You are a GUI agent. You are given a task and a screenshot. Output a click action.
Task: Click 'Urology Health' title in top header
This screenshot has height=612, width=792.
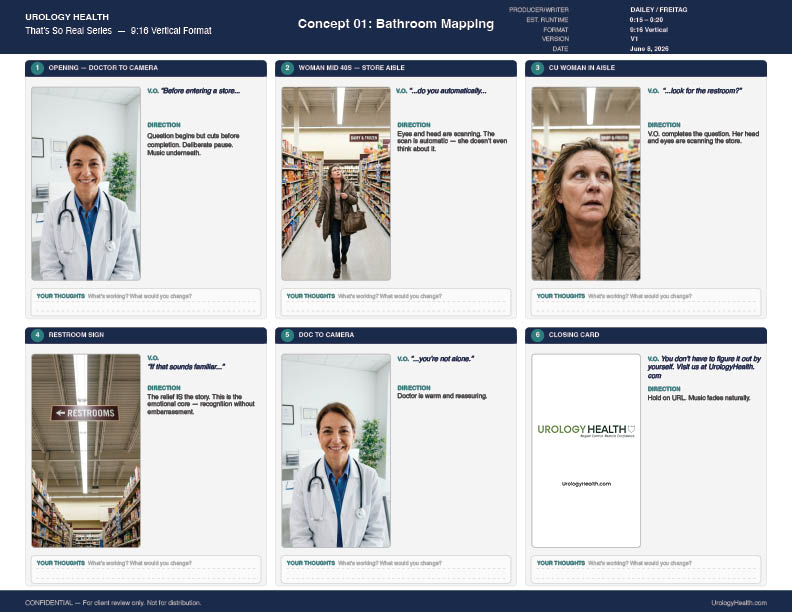[x=67, y=17]
